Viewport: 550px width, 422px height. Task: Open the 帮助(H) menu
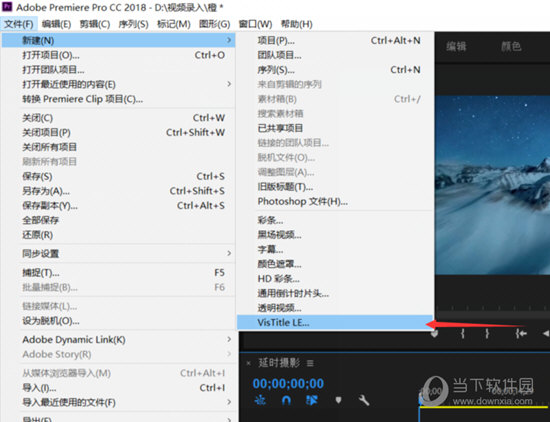[297, 24]
